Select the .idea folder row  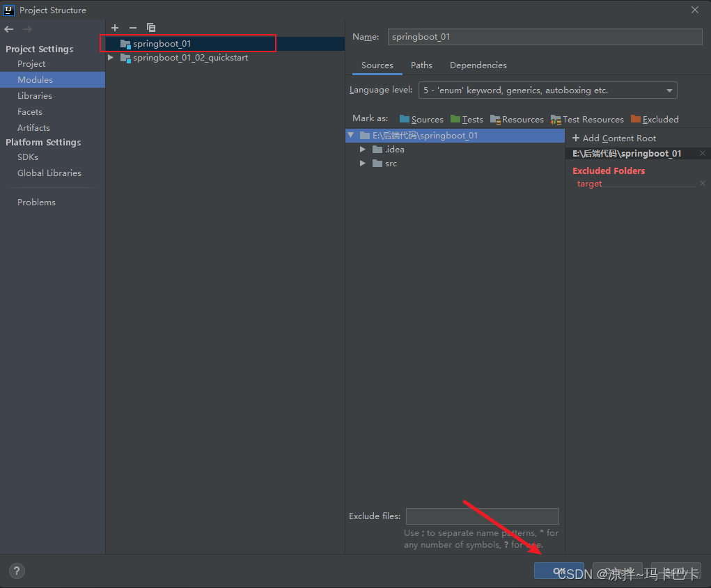(455, 149)
